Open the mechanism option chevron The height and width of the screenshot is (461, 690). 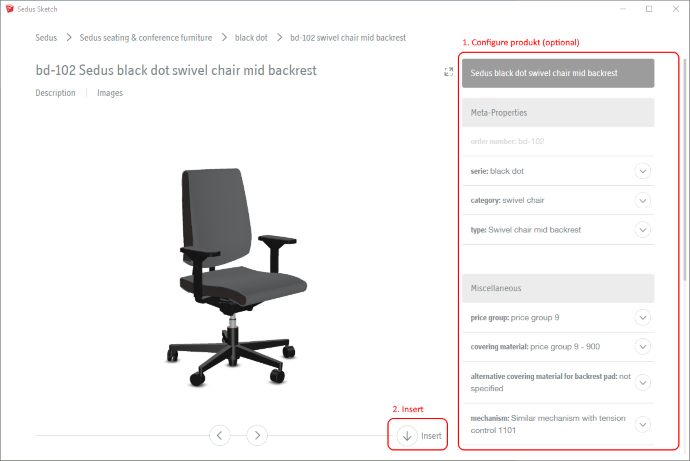[642, 424]
